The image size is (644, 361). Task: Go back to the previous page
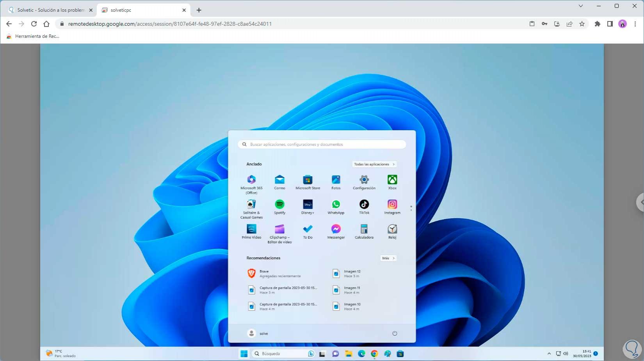coord(9,24)
